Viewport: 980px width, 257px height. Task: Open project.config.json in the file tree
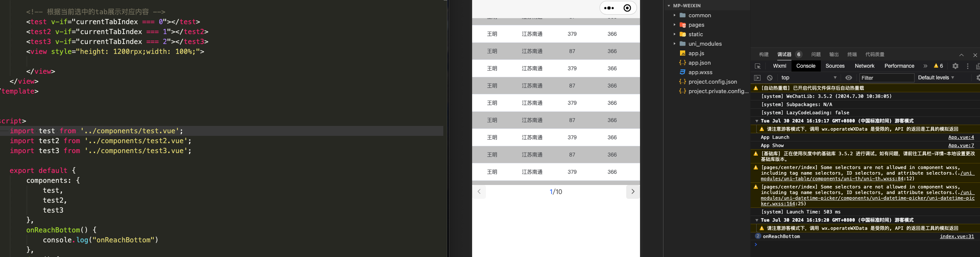point(712,81)
